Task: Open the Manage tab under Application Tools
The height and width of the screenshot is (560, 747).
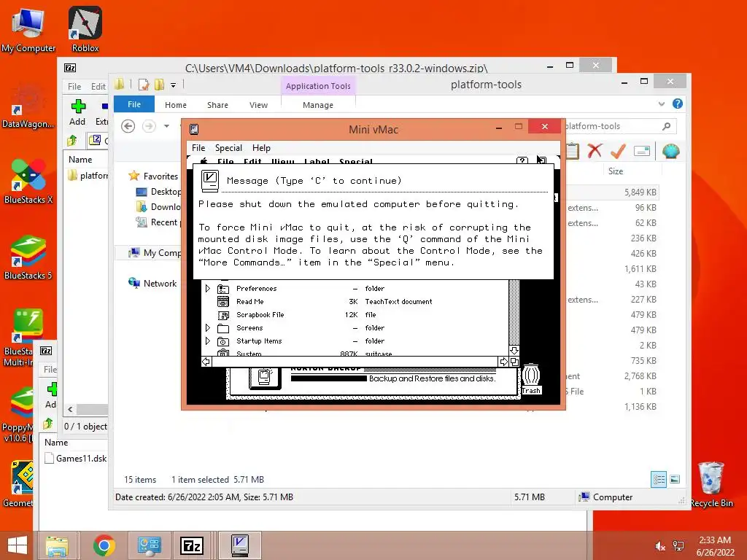Action: click(318, 105)
